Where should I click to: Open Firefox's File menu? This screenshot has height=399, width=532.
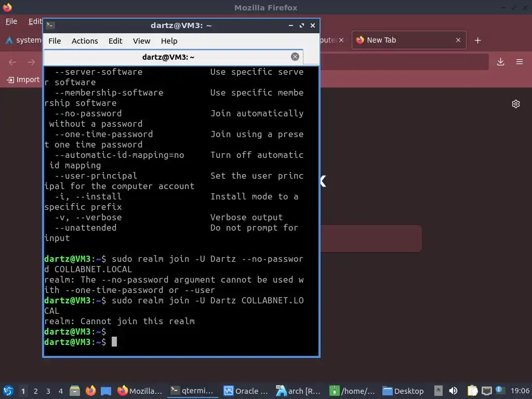[11, 21]
